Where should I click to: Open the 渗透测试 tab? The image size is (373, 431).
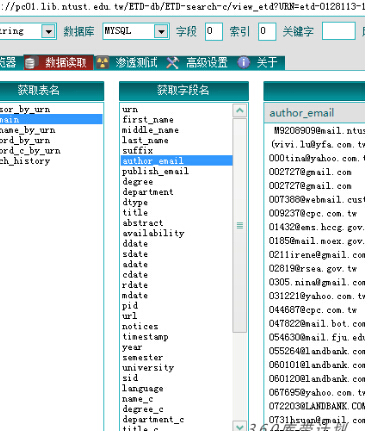click(x=136, y=62)
